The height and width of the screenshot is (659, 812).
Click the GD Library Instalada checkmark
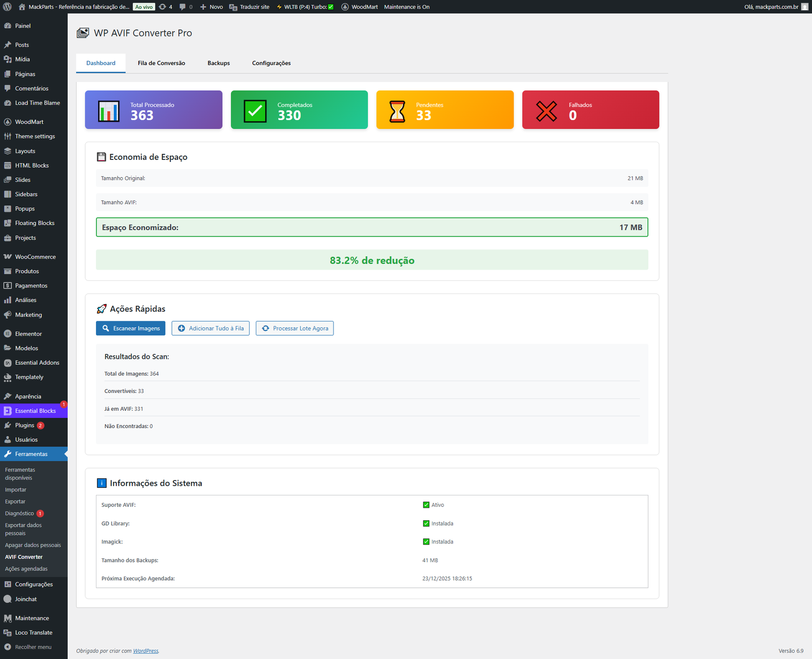point(426,523)
